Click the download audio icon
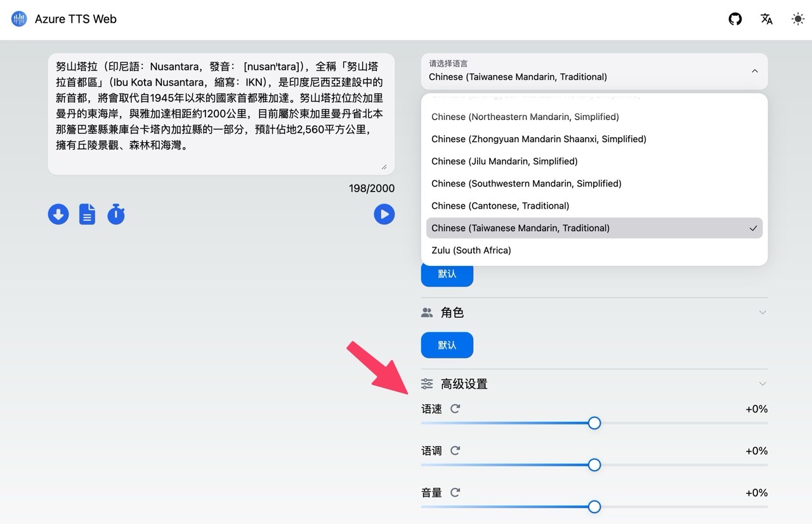812x524 pixels. pyautogui.click(x=58, y=214)
